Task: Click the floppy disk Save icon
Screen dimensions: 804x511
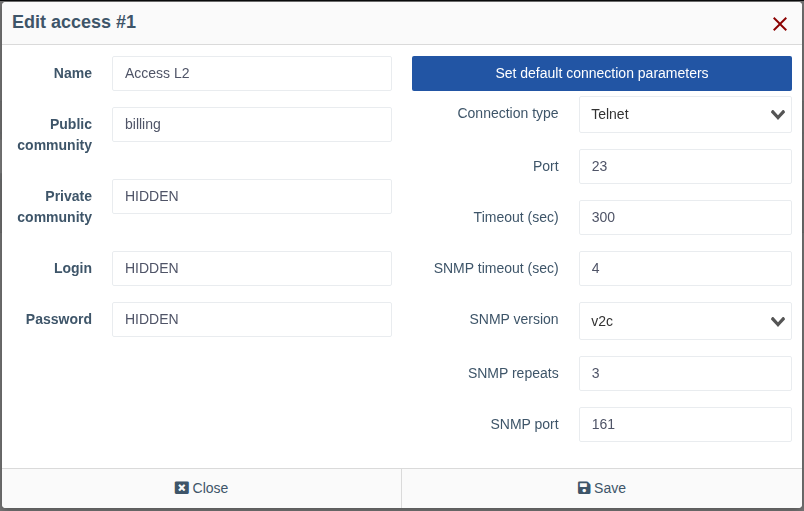Action: (584, 487)
